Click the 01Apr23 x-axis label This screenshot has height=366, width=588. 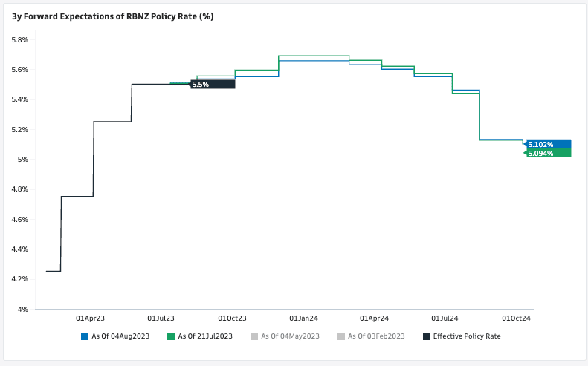point(89,318)
